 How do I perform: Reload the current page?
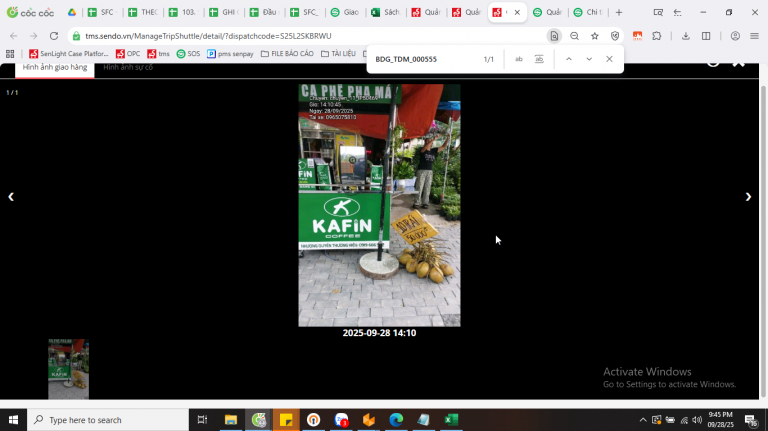pos(54,36)
